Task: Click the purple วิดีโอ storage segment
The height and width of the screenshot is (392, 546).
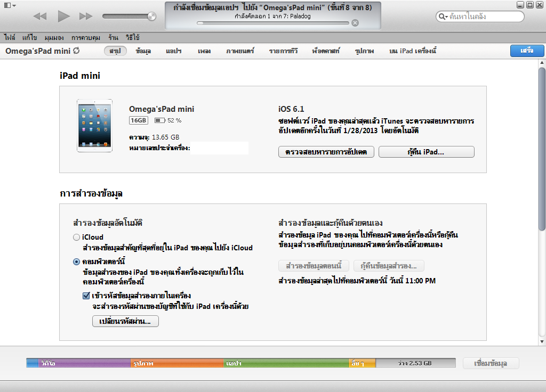Action: pos(84,363)
